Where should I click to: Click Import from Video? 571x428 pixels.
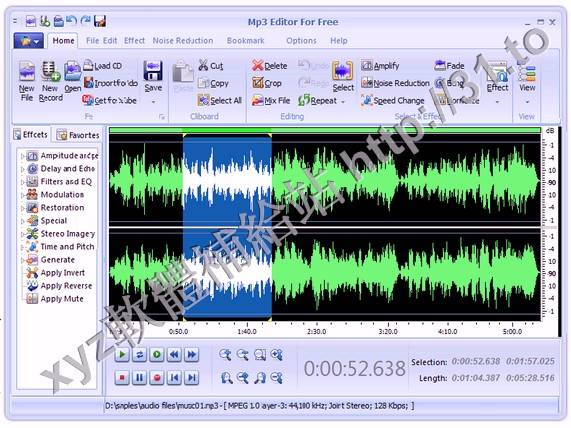click(x=111, y=83)
